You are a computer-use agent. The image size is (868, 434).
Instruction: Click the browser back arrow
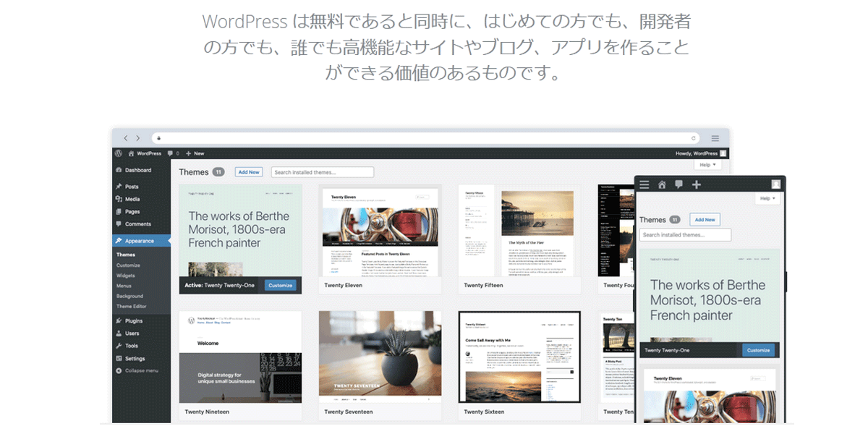click(125, 137)
